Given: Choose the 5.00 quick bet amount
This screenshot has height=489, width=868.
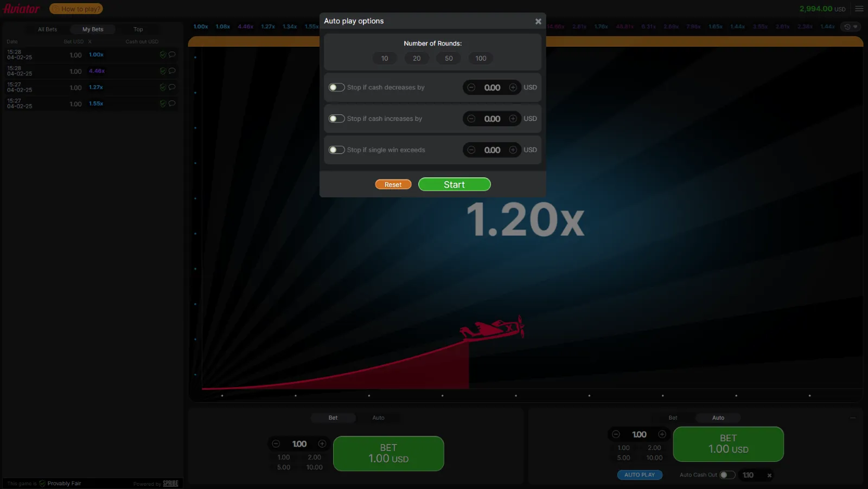Looking at the screenshot, I should click(283, 467).
